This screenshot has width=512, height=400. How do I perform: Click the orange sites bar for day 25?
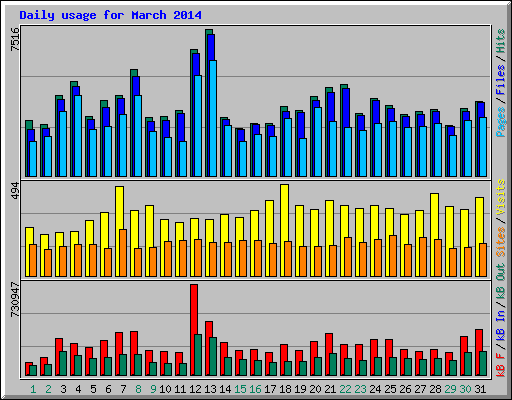(x=393, y=256)
